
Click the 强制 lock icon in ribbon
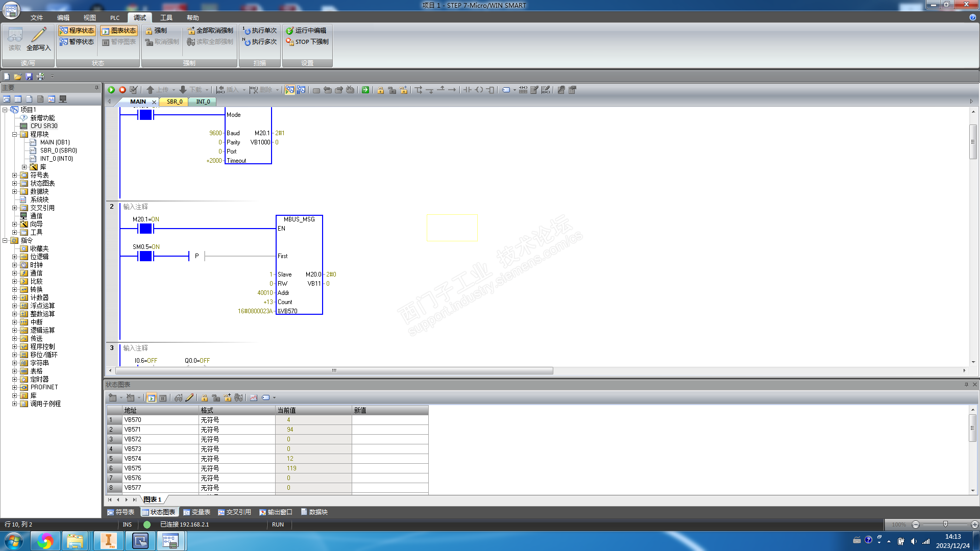pyautogui.click(x=149, y=31)
